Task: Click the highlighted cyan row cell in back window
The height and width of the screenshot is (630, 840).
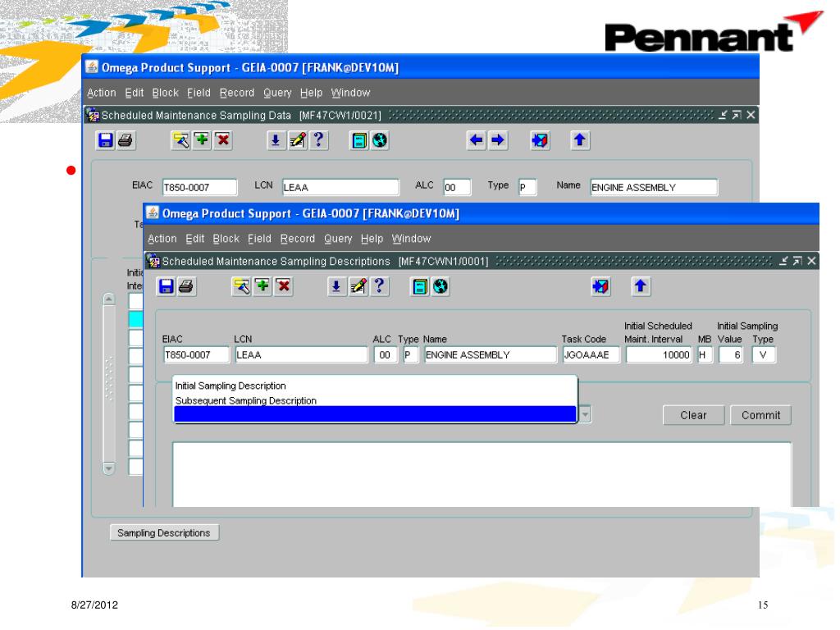Action: 135,319
